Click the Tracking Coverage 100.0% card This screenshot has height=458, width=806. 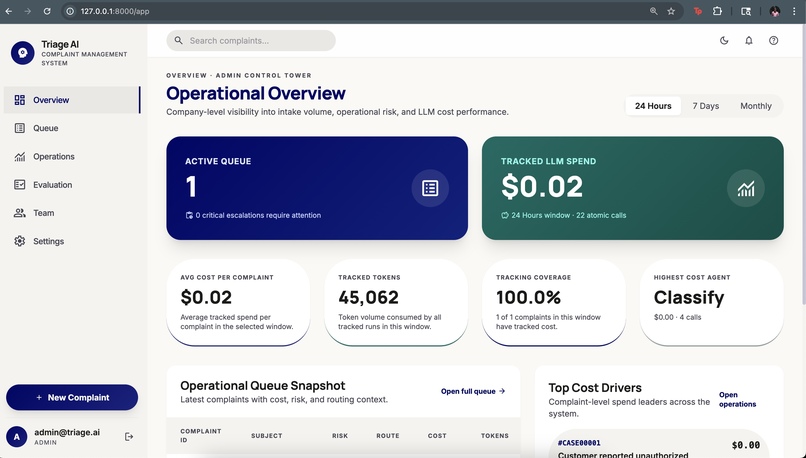554,302
